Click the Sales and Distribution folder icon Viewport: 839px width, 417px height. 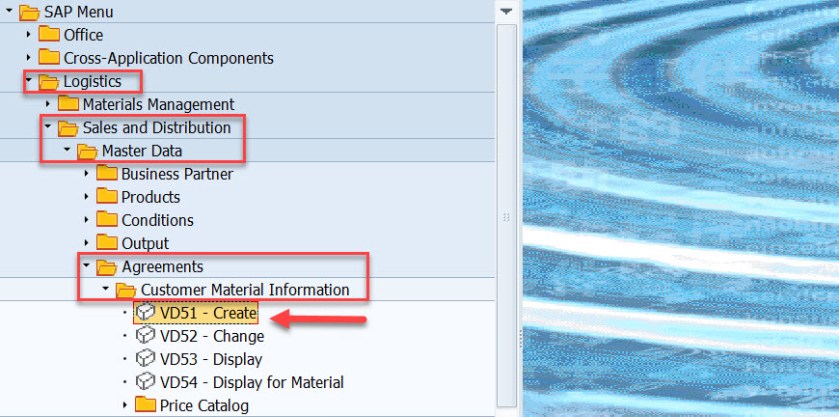click(68, 127)
